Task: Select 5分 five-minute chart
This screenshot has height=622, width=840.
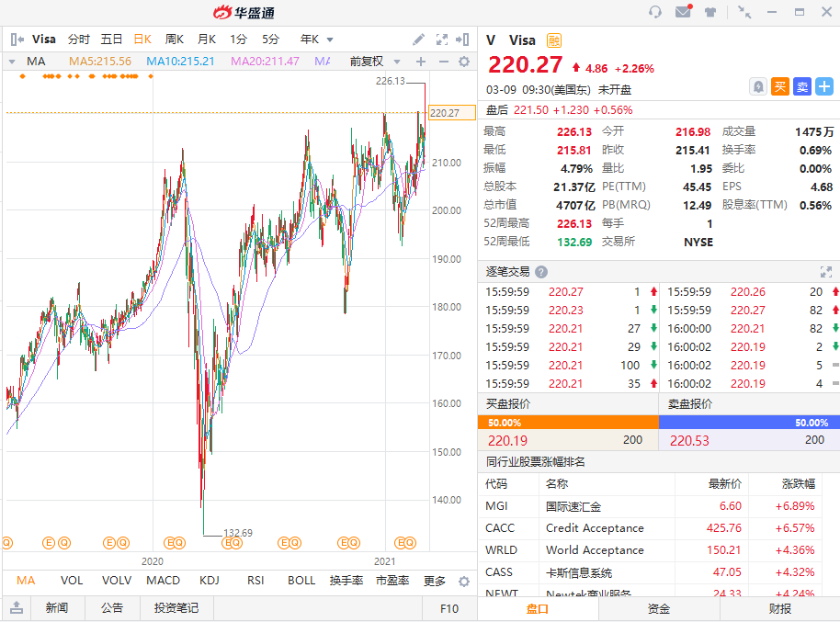Action: click(270, 40)
